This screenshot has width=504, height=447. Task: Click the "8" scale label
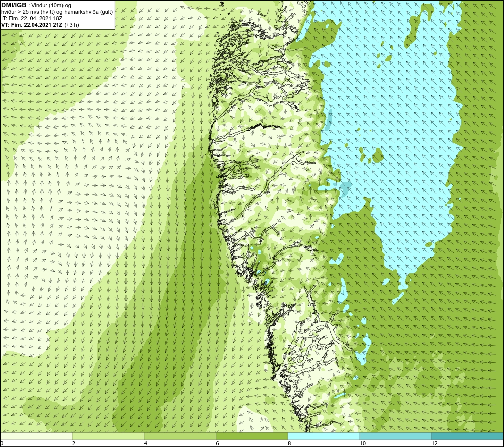[290, 443]
